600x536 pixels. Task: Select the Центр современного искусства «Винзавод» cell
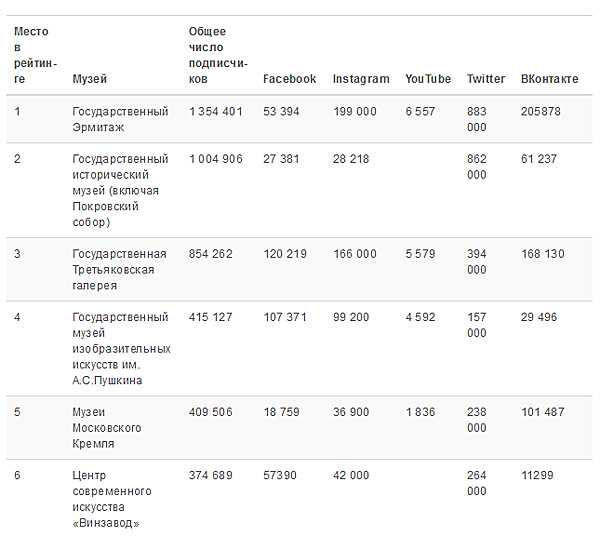(112, 499)
